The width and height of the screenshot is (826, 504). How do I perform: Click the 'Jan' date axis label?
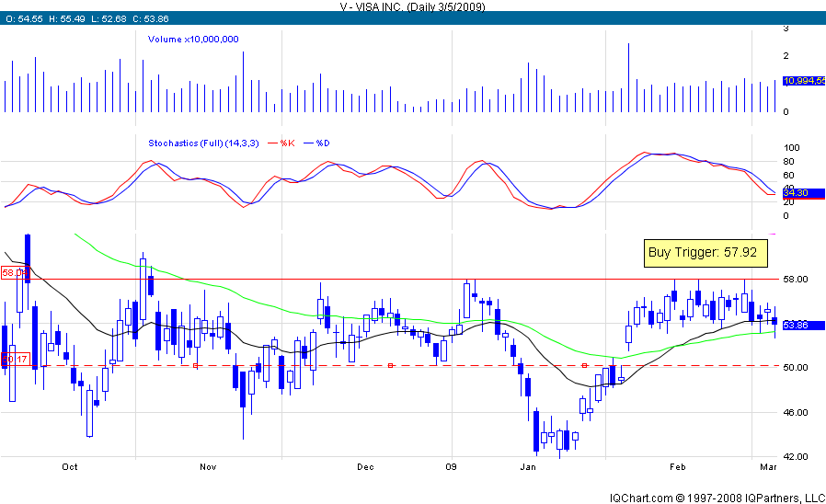[528, 466]
